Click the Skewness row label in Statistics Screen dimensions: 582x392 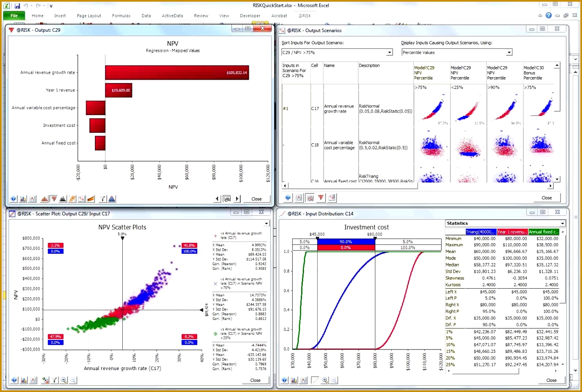click(455, 278)
